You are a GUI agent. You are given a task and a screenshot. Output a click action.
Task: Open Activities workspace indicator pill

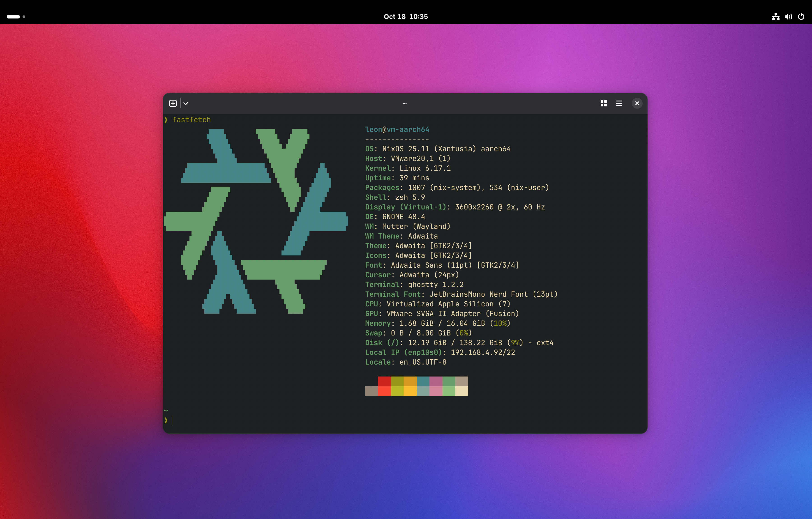(x=13, y=16)
